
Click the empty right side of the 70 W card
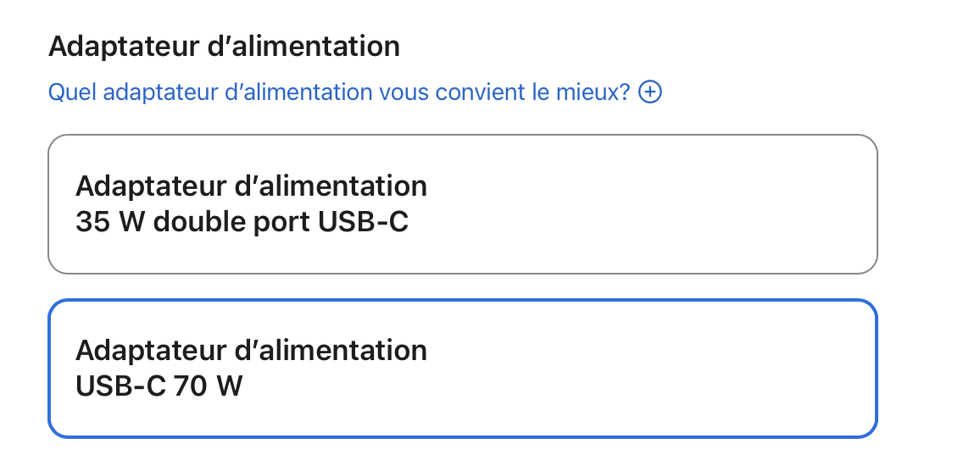tap(721, 369)
